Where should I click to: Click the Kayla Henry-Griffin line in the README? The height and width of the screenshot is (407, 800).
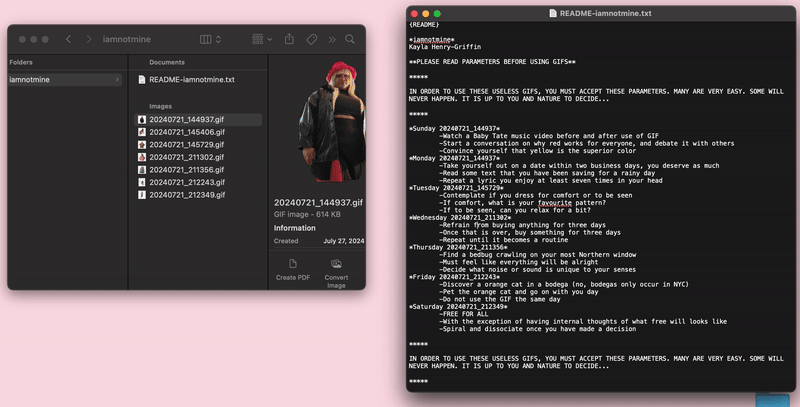[445, 47]
